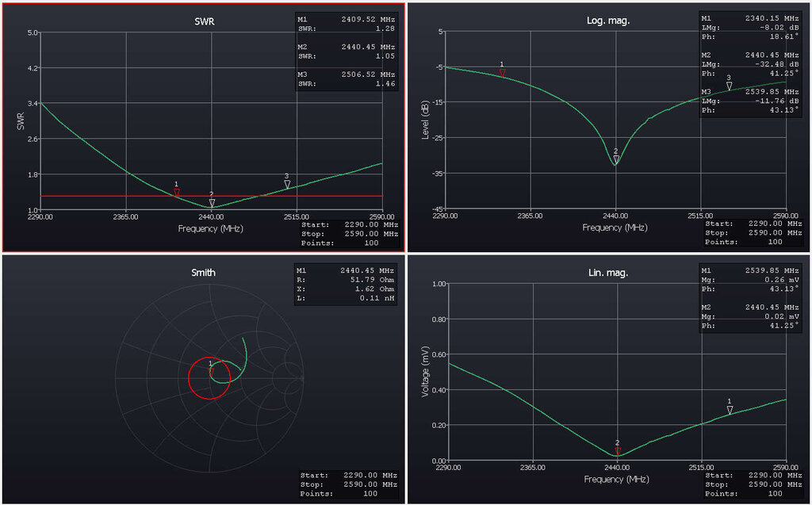Click marker 1 on the Smith chart
Image resolution: width=812 pixels, height=505 pixels.
click(x=211, y=369)
